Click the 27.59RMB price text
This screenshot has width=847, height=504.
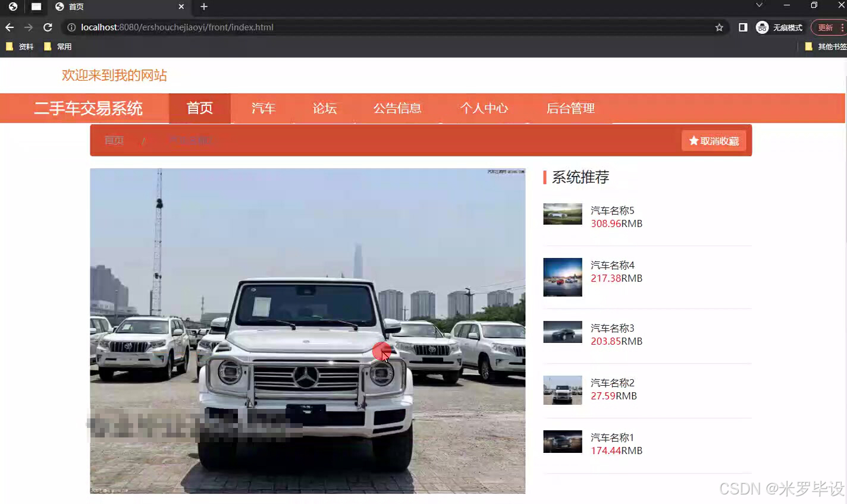pyautogui.click(x=614, y=396)
